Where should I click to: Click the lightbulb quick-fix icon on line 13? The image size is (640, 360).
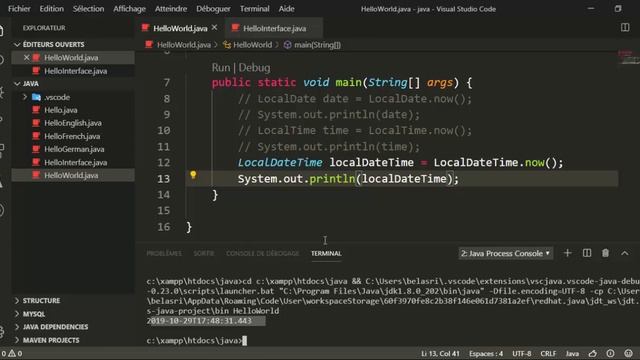tap(193, 175)
